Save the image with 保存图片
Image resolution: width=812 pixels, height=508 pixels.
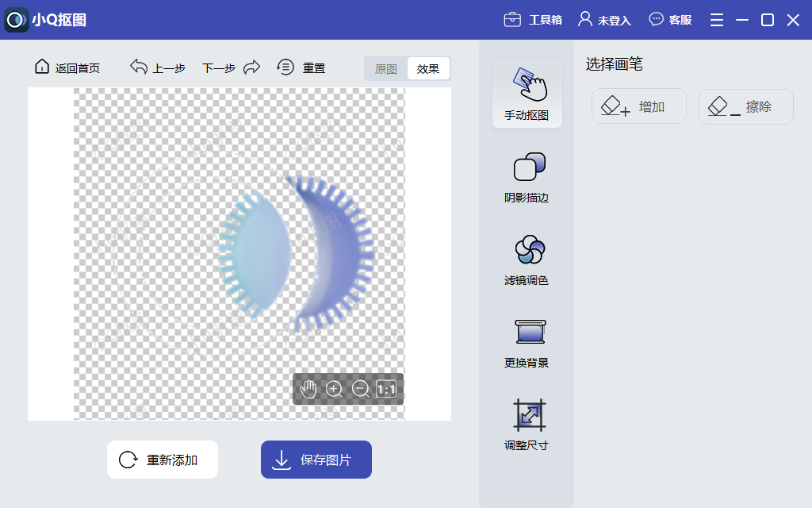[x=316, y=459]
